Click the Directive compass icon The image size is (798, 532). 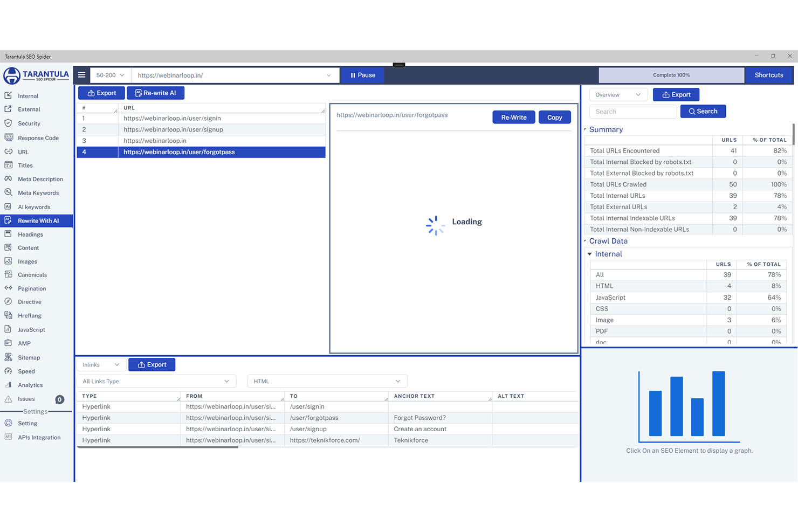(8, 301)
